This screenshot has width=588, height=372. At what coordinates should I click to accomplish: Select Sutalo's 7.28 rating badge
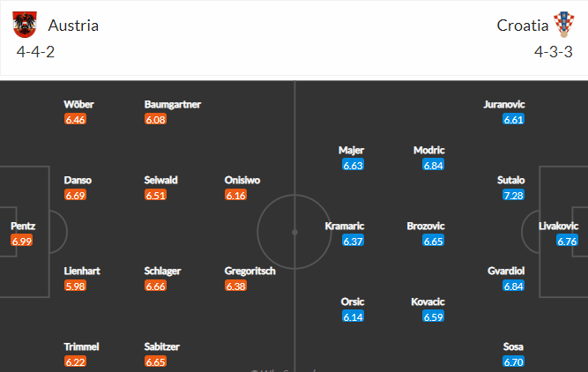[x=513, y=195]
